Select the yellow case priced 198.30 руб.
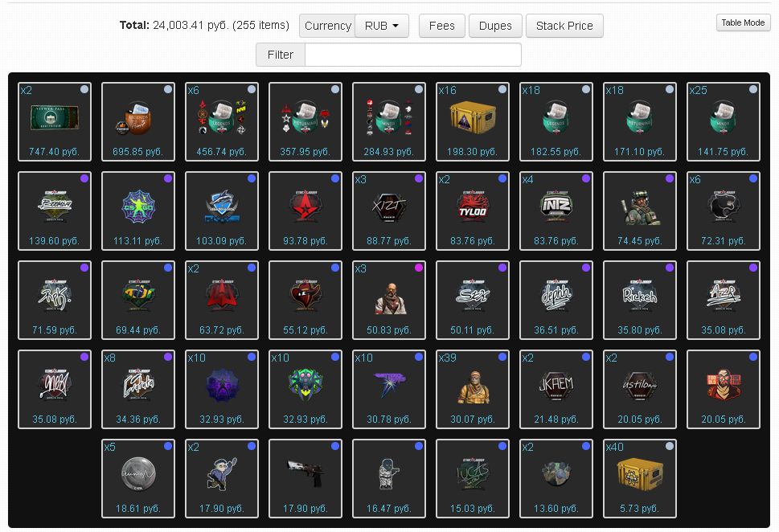 tap(473, 121)
